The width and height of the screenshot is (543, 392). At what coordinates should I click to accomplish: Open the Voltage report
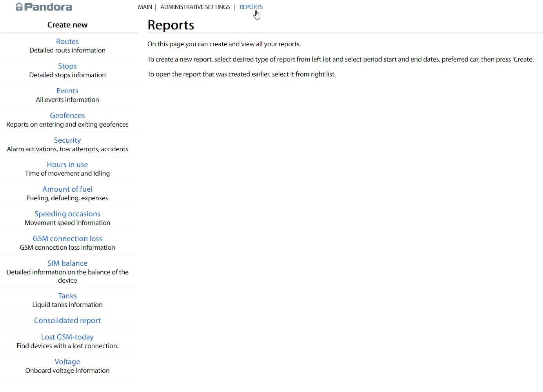[67, 361]
